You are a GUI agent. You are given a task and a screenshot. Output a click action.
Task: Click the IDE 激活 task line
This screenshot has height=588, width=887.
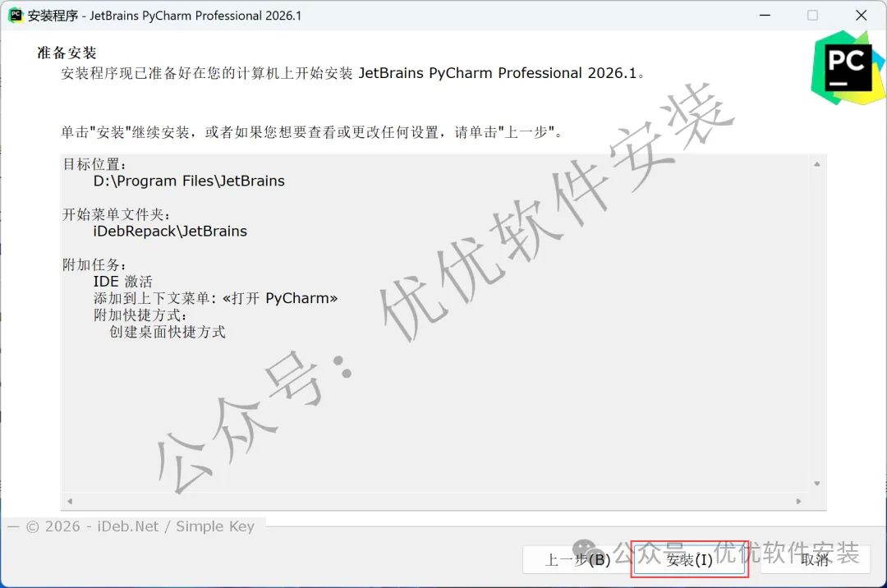pyautogui.click(x=122, y=282)
